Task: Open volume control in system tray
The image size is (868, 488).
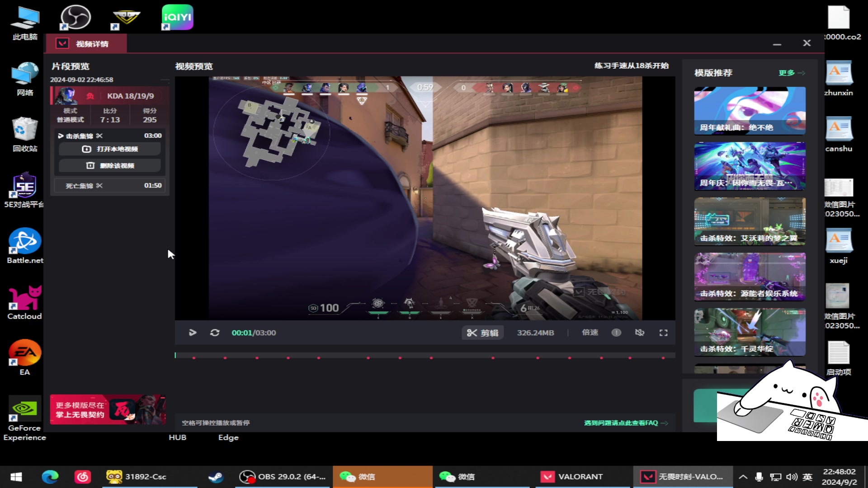Action: pyautogui.click(x=792, y=477)
